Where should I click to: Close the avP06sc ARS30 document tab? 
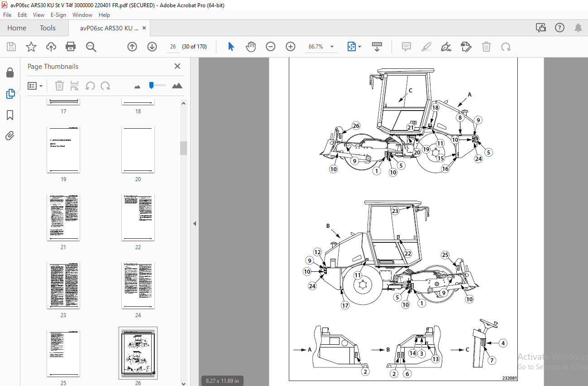click(144, 28)
